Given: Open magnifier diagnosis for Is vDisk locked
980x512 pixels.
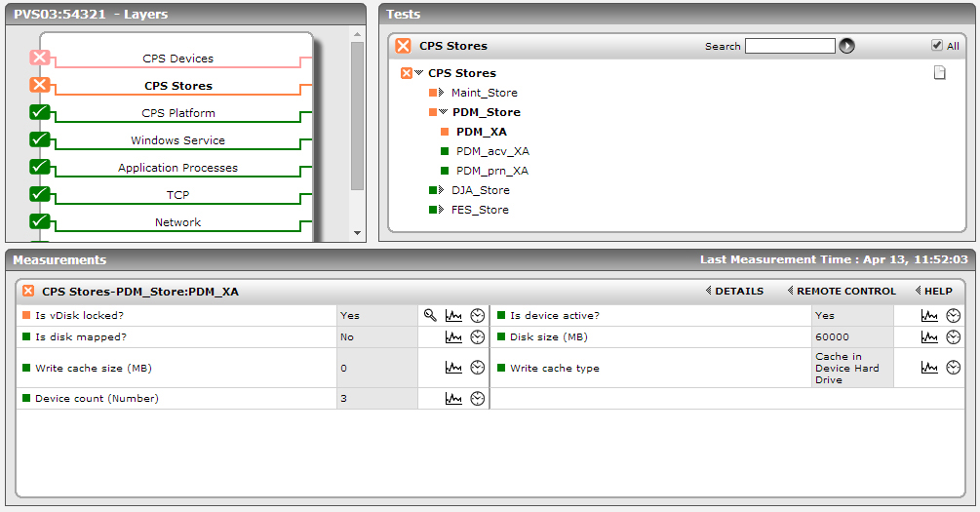Looking at the screenshot, I should (430, 315).
